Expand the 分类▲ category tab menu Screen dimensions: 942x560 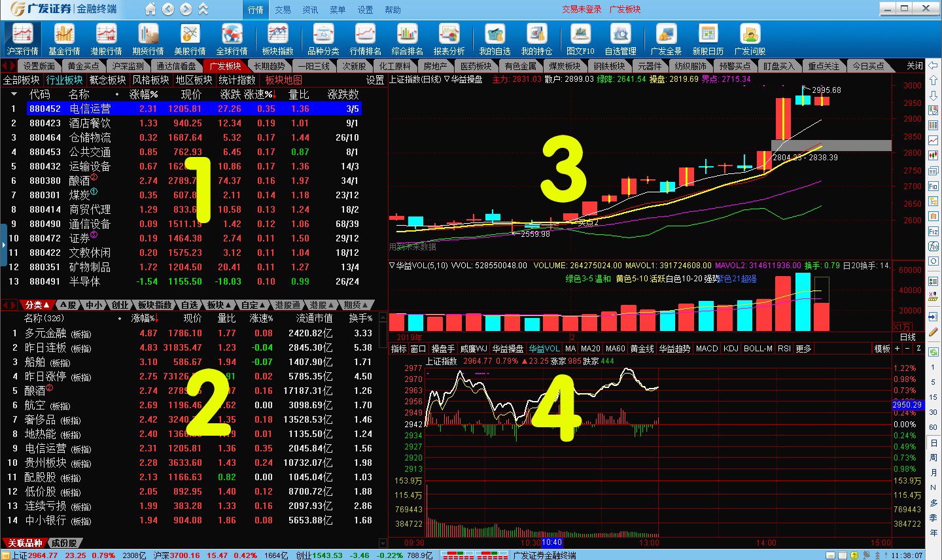[x=37, y=305]
